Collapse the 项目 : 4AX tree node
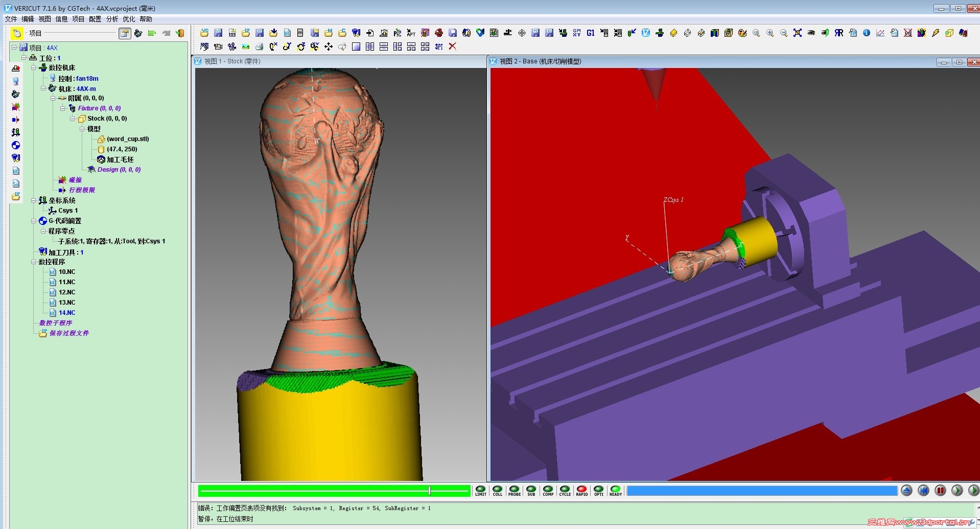 click(x=14, y=47)
